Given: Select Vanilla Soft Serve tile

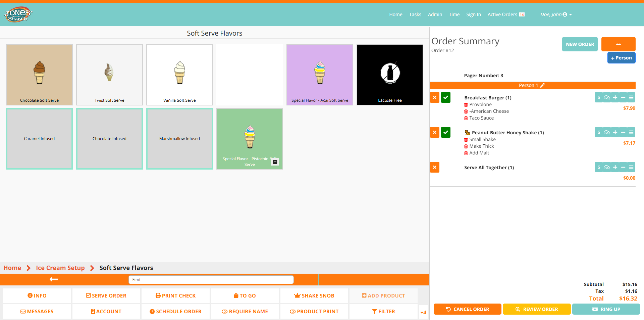Looking at the screenshot, I should click(179, 75).
